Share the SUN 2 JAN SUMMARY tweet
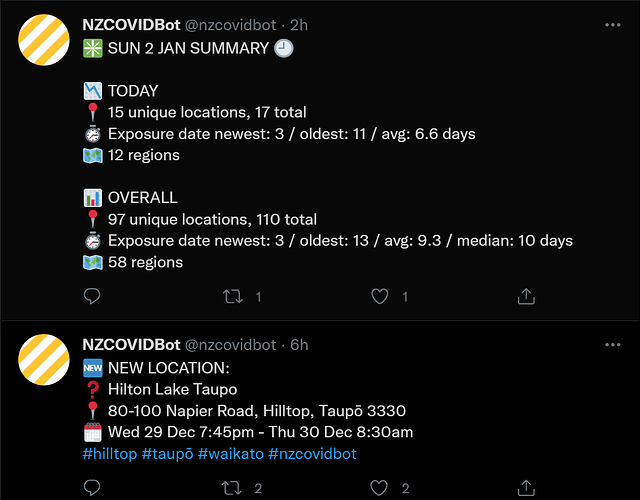The width and height of the screenshot is (640, 500). (525, 296)
